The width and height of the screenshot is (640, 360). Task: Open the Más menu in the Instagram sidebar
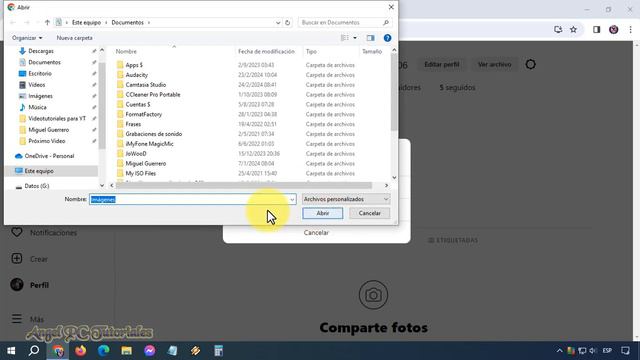click(27, 319)
